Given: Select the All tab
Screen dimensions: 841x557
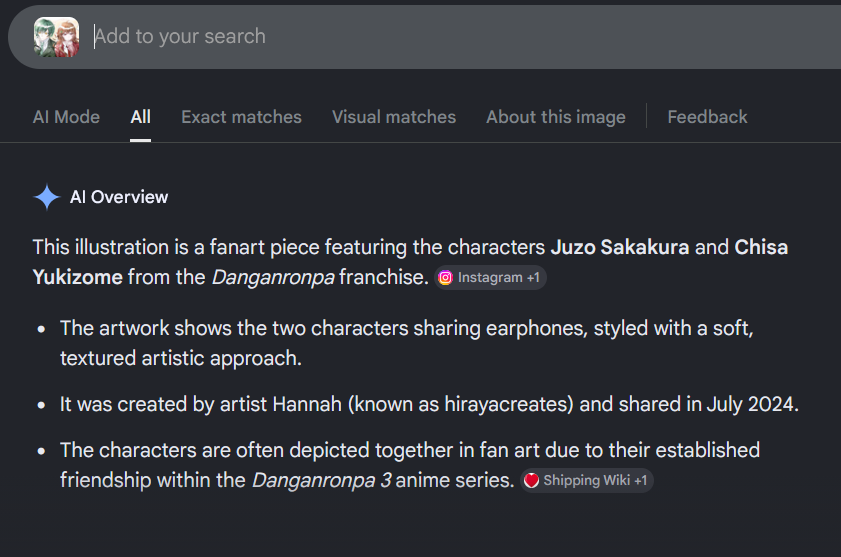Looking at the screenshot, I should click(x=141, y=117).
